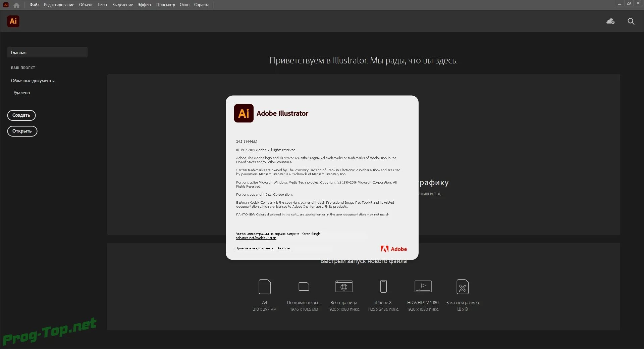Click the Ш x В size text

[x=463, y=309]
